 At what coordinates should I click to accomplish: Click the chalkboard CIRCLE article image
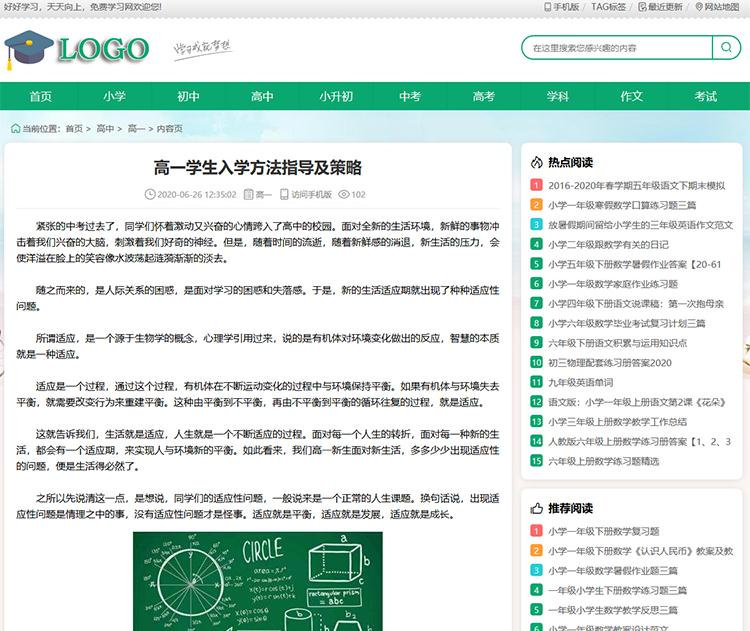pos(258,581)
